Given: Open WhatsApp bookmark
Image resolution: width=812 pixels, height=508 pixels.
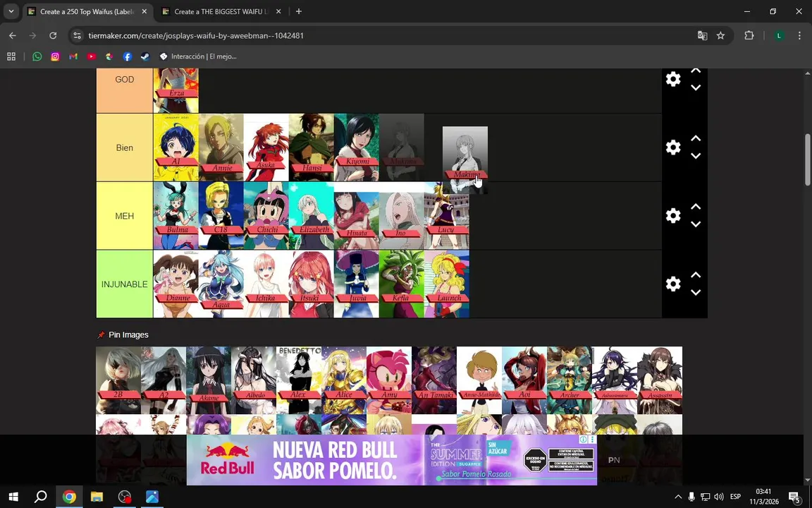Looking at the screenshot, I should tap(37, 56).
